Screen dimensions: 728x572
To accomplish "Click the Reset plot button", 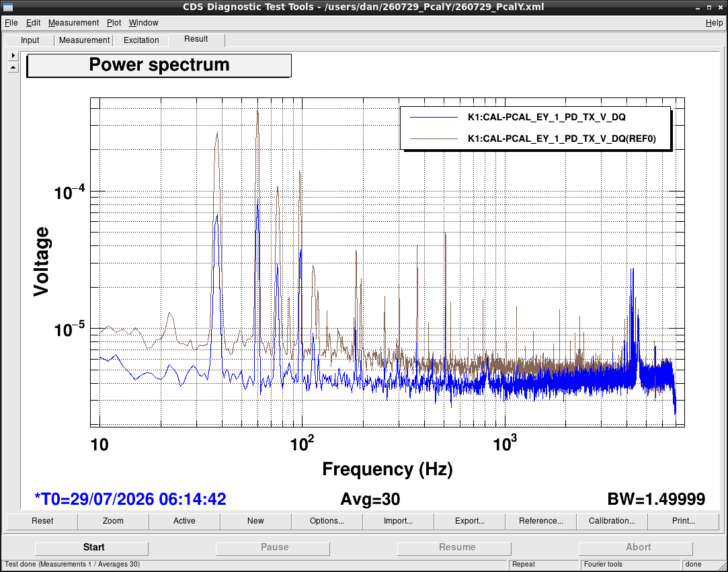I will tap(42, 521).
